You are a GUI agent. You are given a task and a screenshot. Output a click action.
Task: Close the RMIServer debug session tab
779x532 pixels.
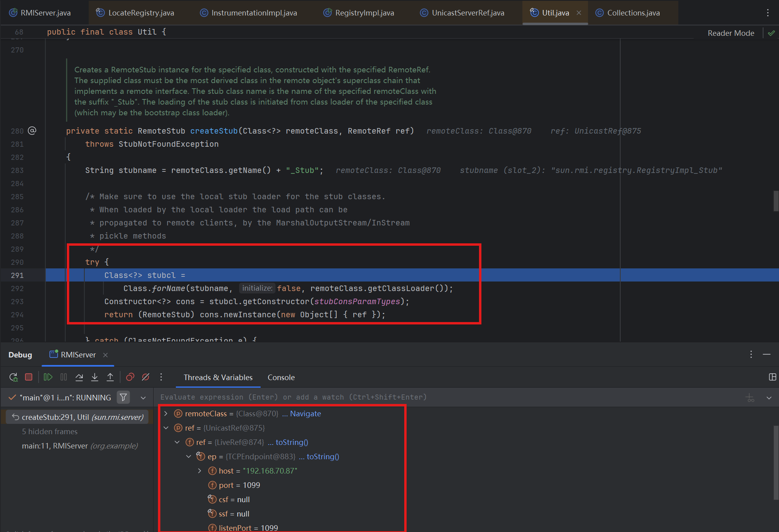105,355
